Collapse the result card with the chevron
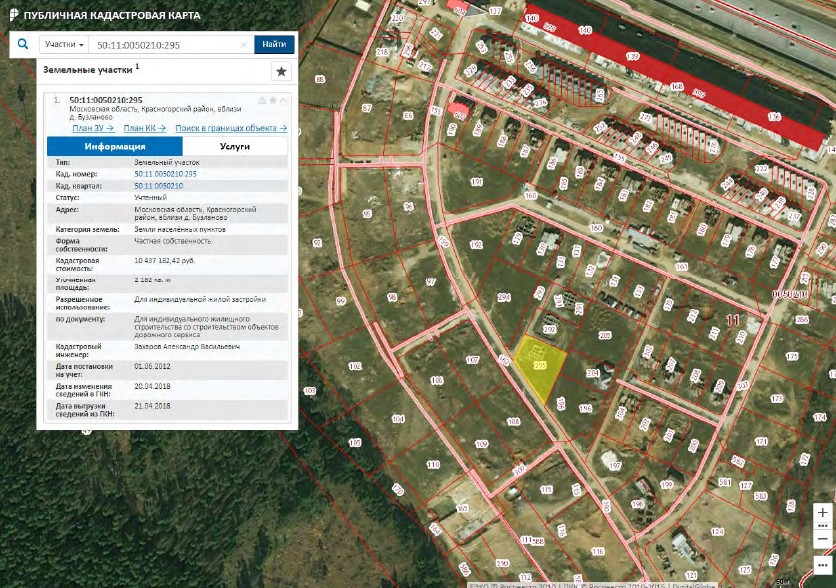This screenshot has width=836, height=588. [284, 100]
